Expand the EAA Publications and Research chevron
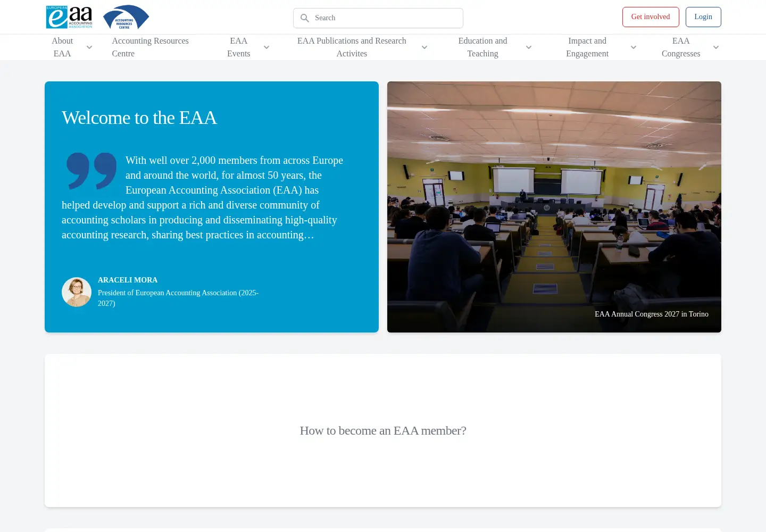766x532 pixels. click(x=424, y=47)
